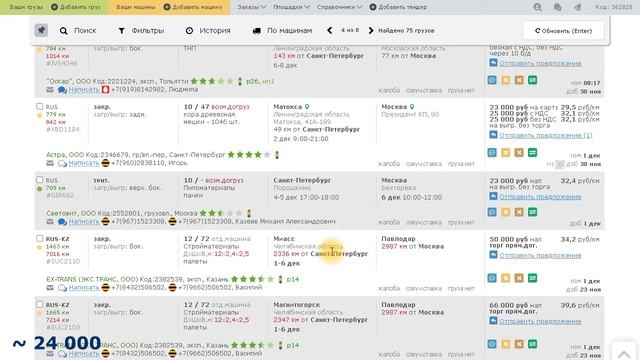Screen dimensions: 640x360
Task: Check the box for Магнитогорск–Павлодар cargo
Action: [40, 304]
